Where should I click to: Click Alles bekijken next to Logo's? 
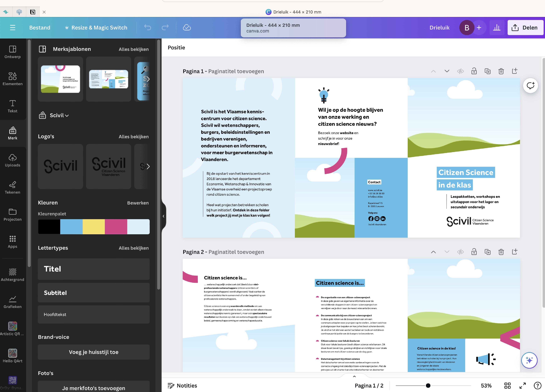(x=133, y=137)
